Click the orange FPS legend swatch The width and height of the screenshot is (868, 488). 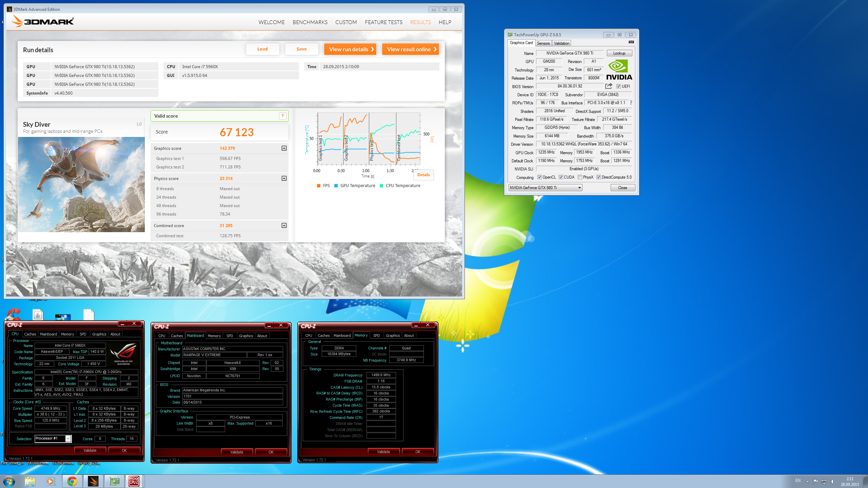tap(318, 186)
